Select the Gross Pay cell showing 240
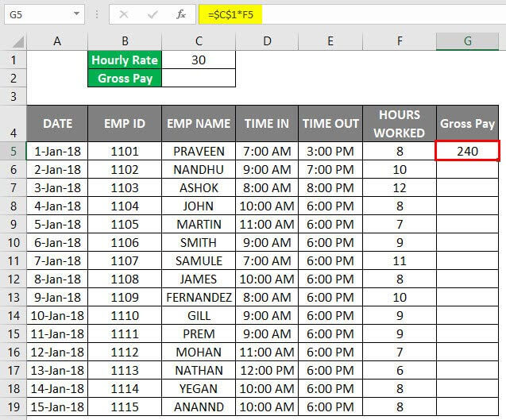 (467, 151)
